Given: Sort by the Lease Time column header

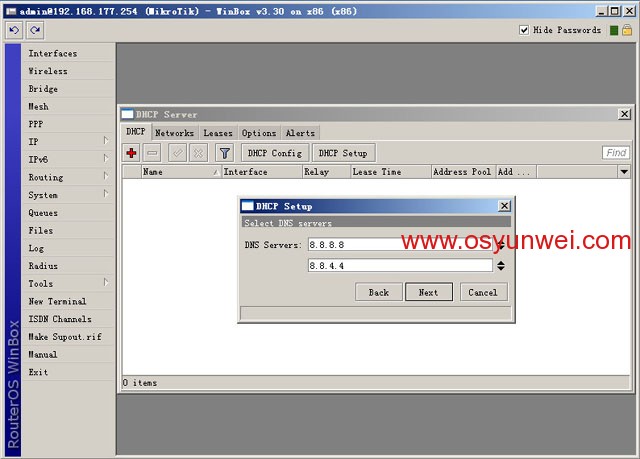Looking at the screenshot, I should coord(391,172).
